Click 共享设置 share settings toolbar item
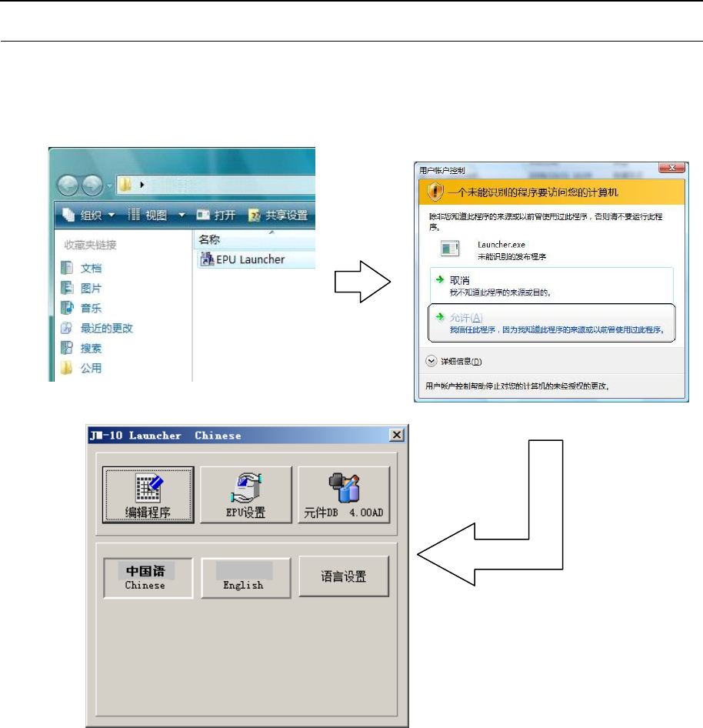This screenshot has height=728, width=703. click(x=278, y=215)
